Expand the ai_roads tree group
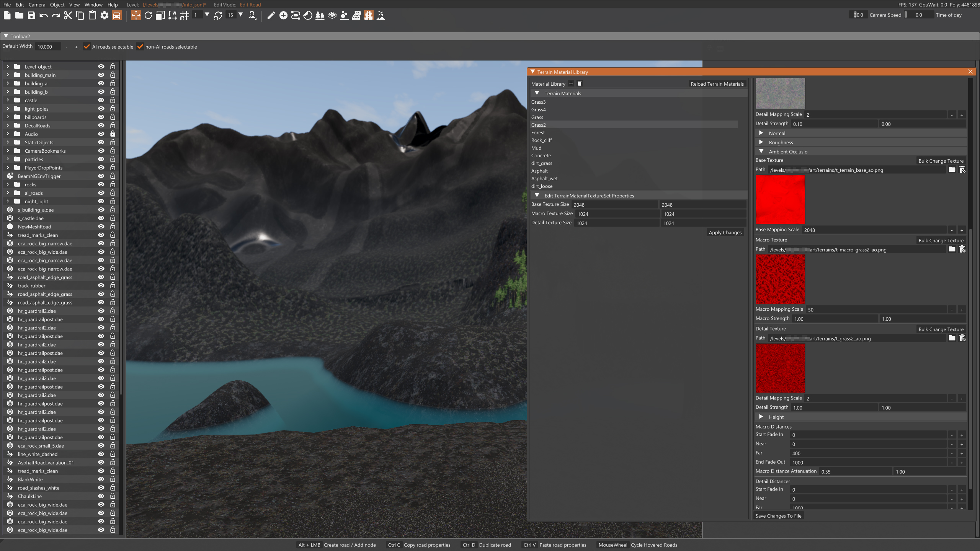 (7, 192)
